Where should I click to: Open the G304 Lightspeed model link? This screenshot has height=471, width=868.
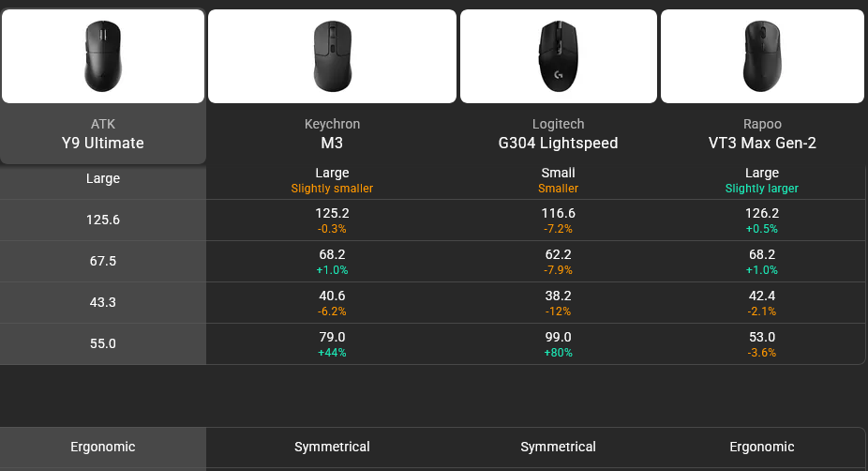559,144
